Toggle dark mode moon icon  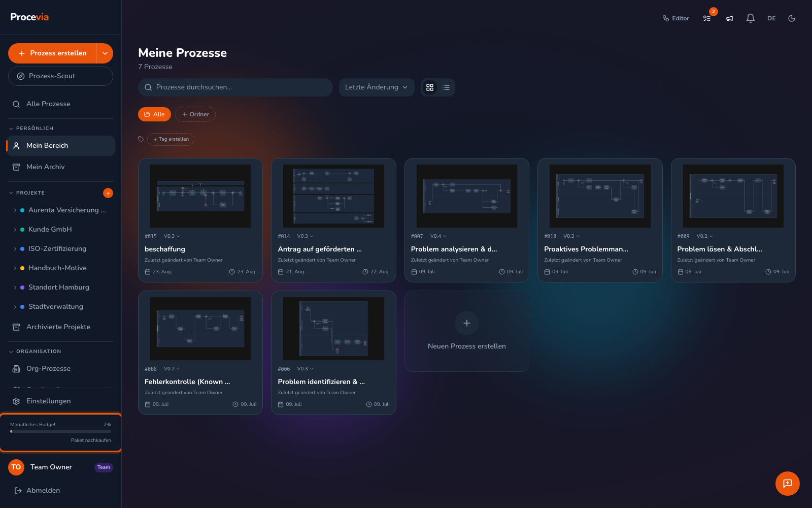tap(792, 18)
